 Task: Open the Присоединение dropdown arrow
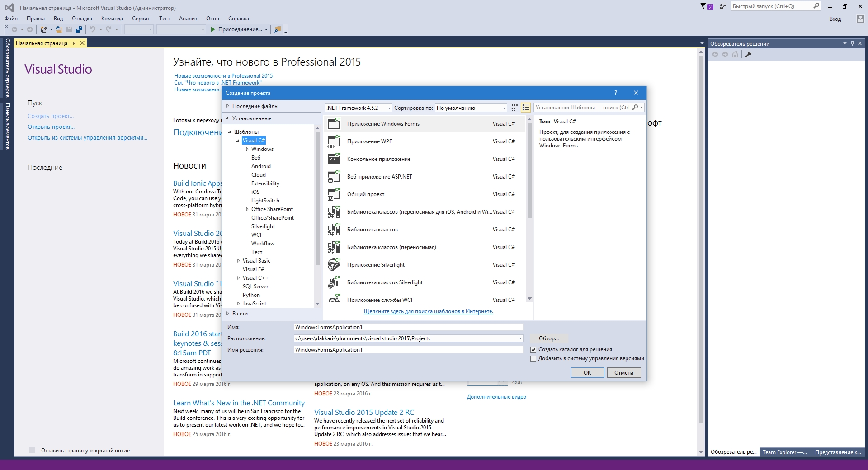[266, 29]
